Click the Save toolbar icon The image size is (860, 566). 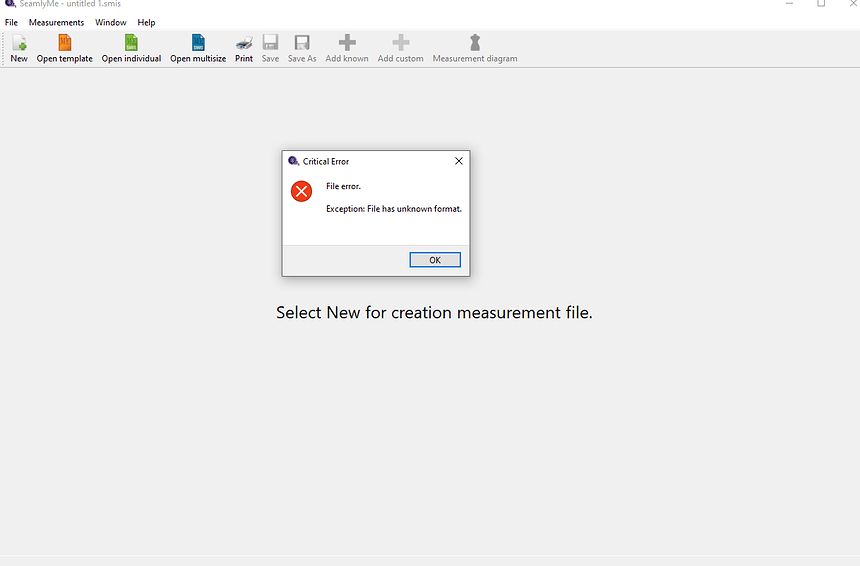[x=270, y=43]
